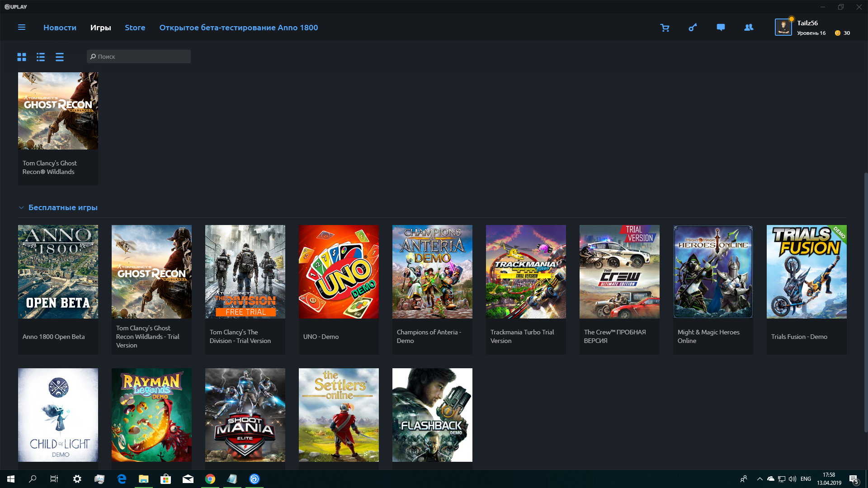Click the search field in the library
This screenshot has width=868, height=488.
[x=139, y=56]
